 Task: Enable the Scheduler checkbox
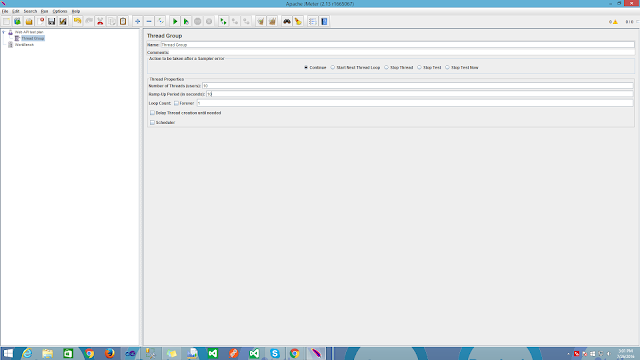tap(152, 122)
